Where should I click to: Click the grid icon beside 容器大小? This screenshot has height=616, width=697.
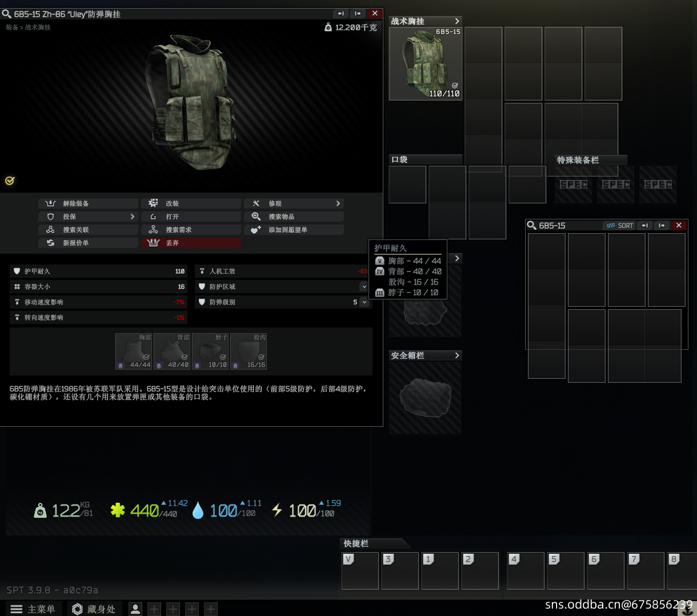(17, 286)
